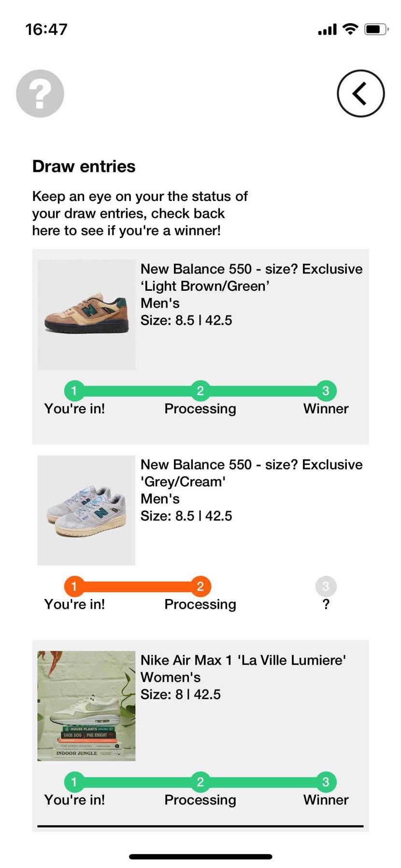The height and width of the screenshot is (868, 401).
Task: Tap the grey step 3 circle on Grey/Cream entry
Action: tap(326, 586)
